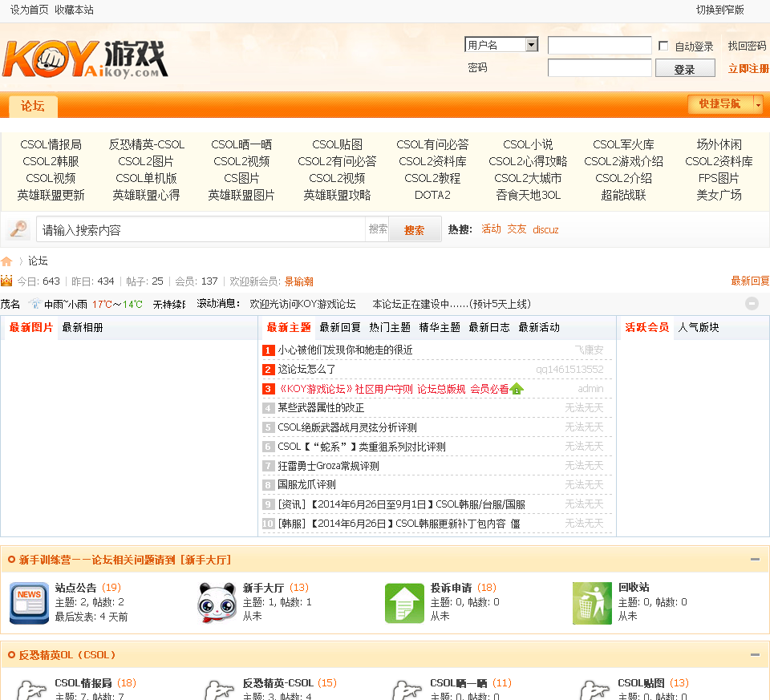Open the 新手大厅 board title
Viewport: 770px width, 700px height.
point(263,588)
